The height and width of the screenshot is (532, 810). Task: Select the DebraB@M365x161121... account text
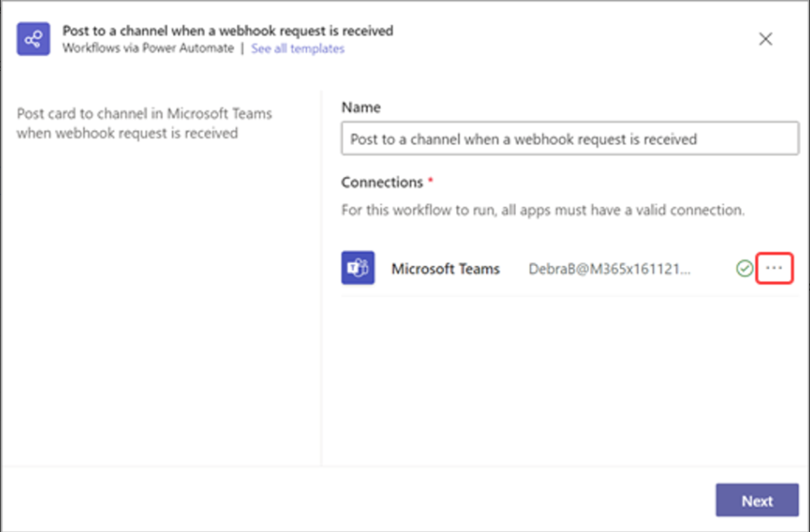coord(610,269)
